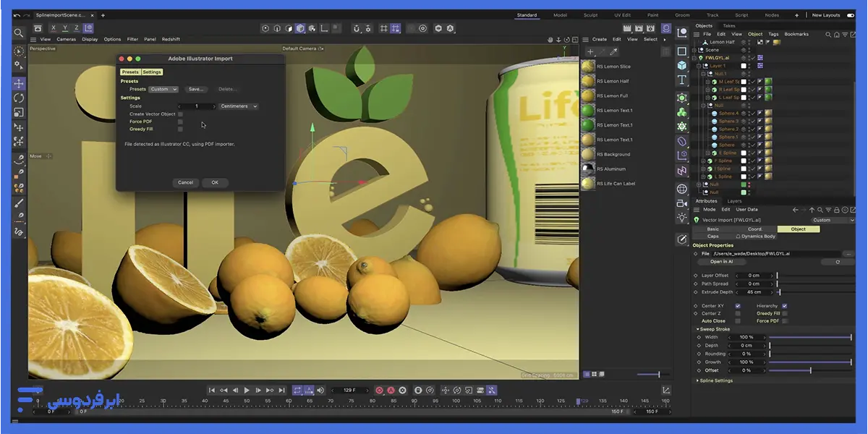This screenshot has width=868, height=434.
Task: Click the Light bulb icon
Action: click(x=682, y=218)
